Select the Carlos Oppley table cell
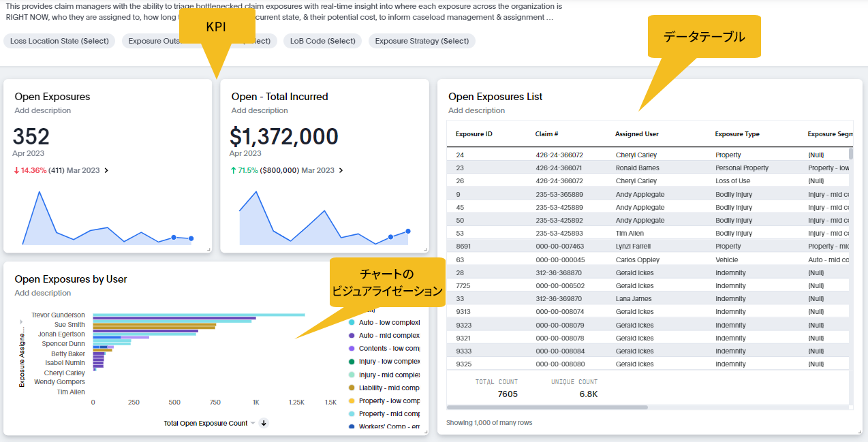The height and width of the screenshot is (442, 868). [636, 259]
